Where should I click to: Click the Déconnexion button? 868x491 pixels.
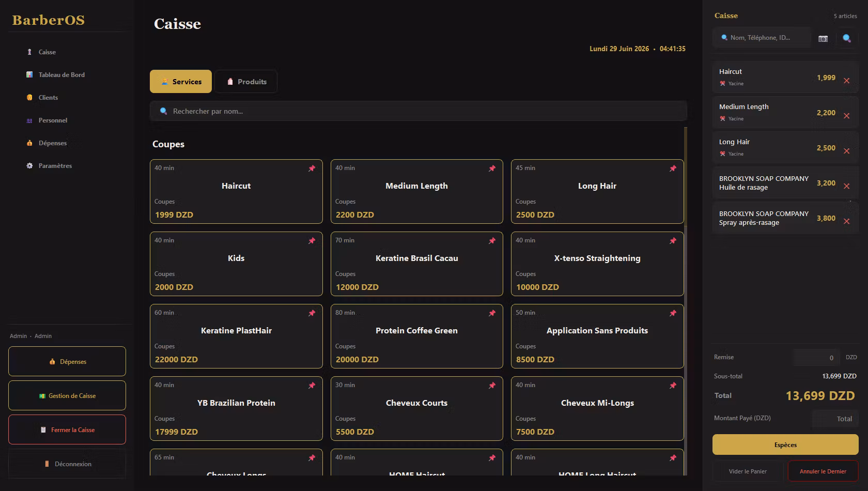coord(67,464)
